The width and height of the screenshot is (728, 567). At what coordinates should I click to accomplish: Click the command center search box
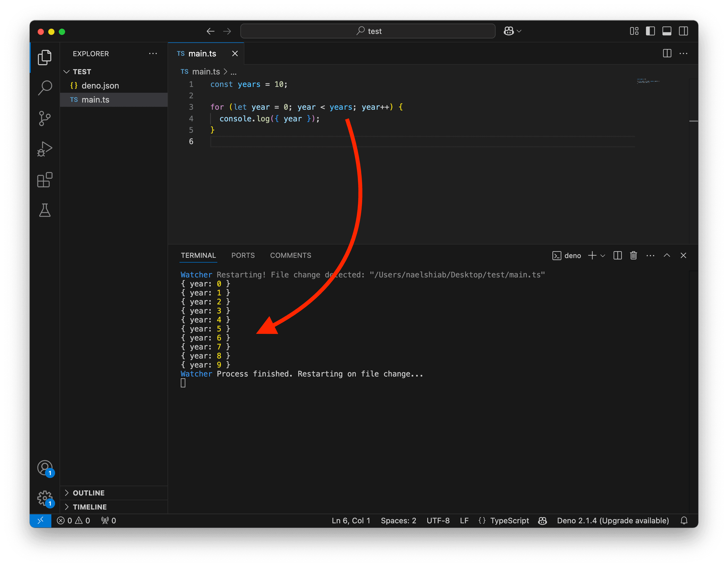(x=368, y=31)
